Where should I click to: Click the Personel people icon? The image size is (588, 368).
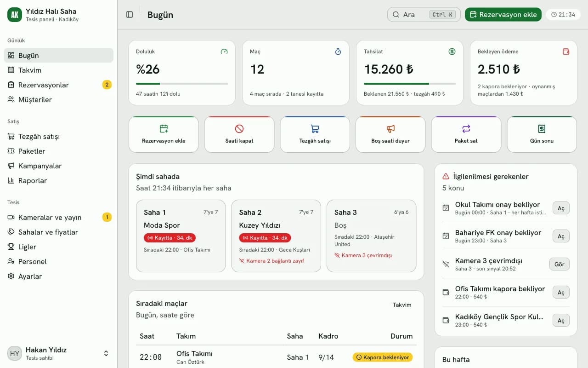click(x=11, y=261)
